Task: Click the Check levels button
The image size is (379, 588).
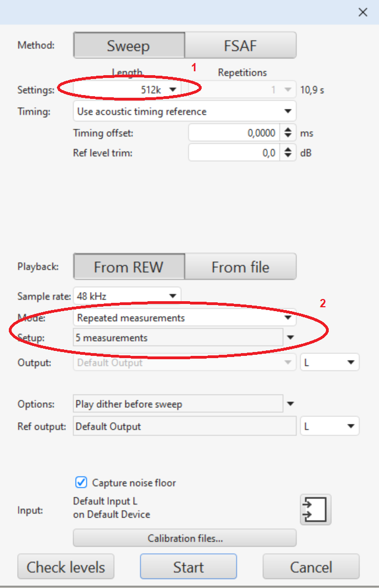Action: coord(66,567)
